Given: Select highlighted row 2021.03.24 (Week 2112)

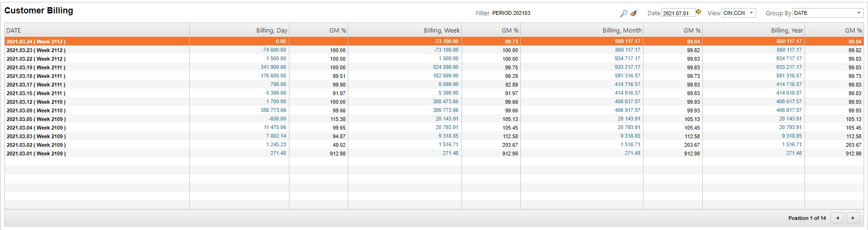Looking at the screenshot, I should [x=36, y=42].
